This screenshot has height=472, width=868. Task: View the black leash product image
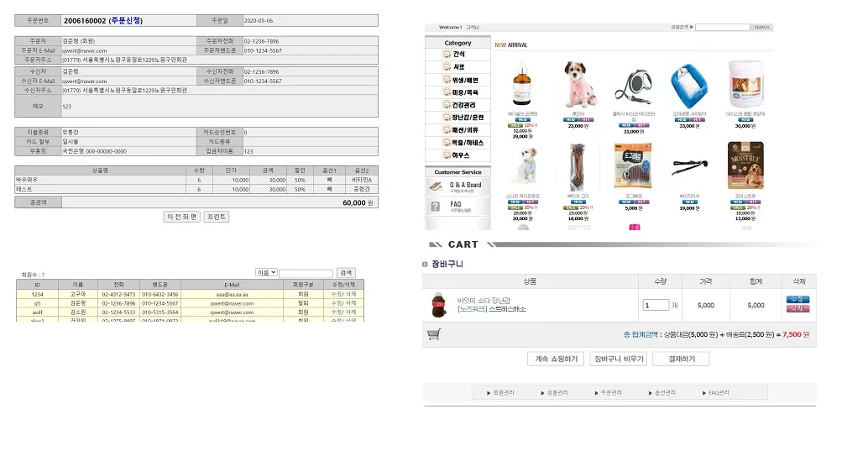pos(690,165)
